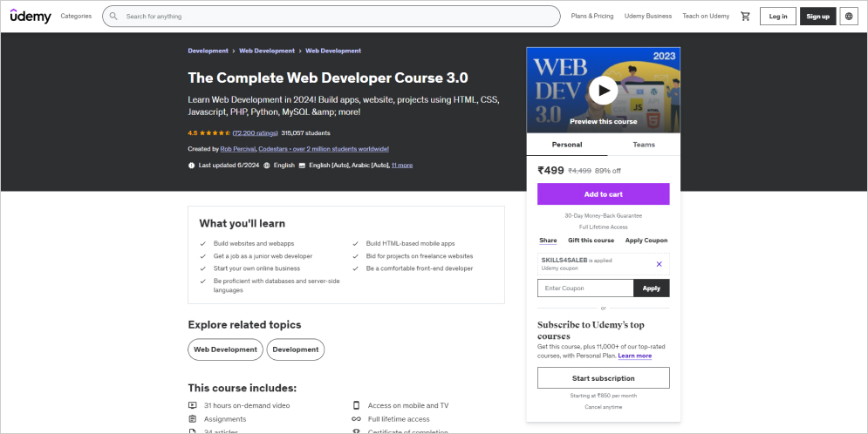
Task: Open the Categories menu
Action: tap(76, 16)
